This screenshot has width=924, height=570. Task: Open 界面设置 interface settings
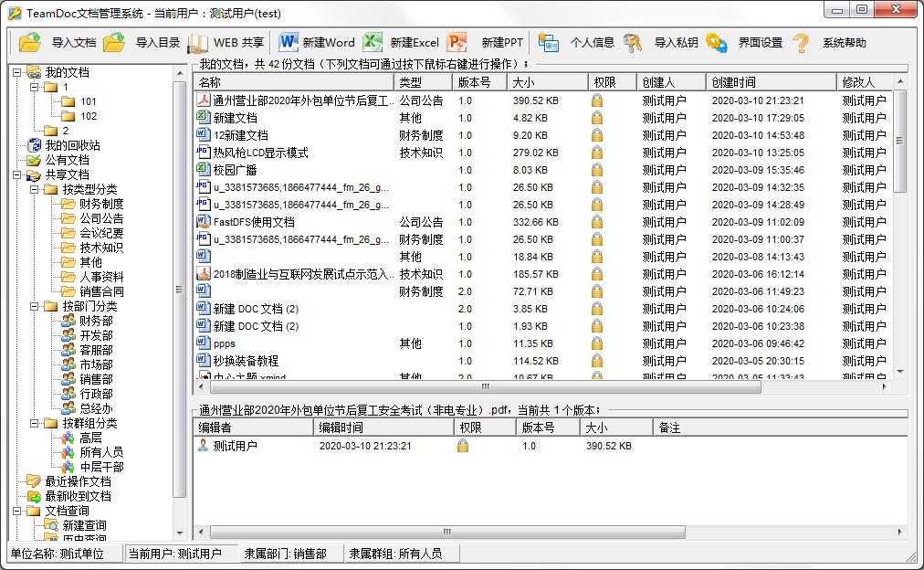717,42
